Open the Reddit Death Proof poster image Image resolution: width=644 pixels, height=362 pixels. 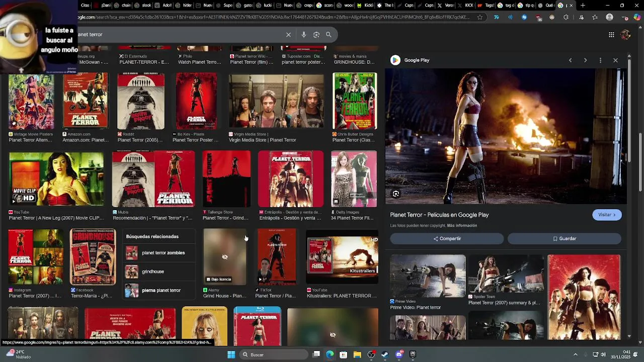point(141,101)
